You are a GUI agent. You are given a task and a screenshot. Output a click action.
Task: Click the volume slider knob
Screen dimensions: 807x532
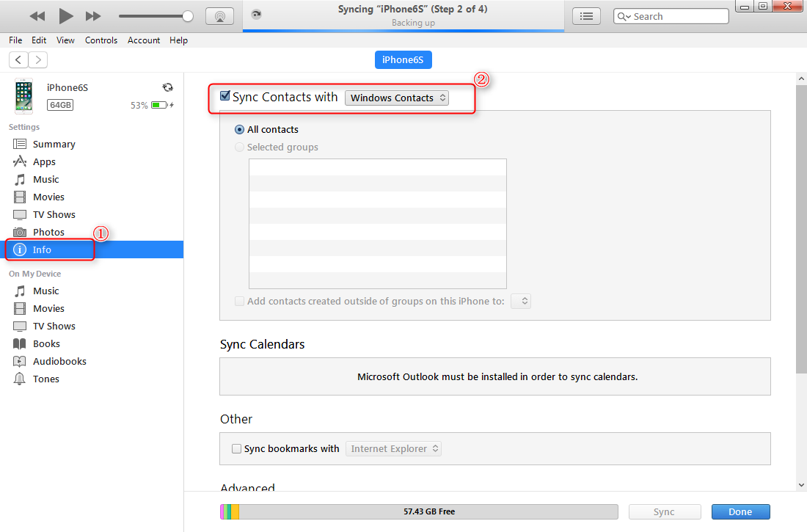(x=188, y=16)
